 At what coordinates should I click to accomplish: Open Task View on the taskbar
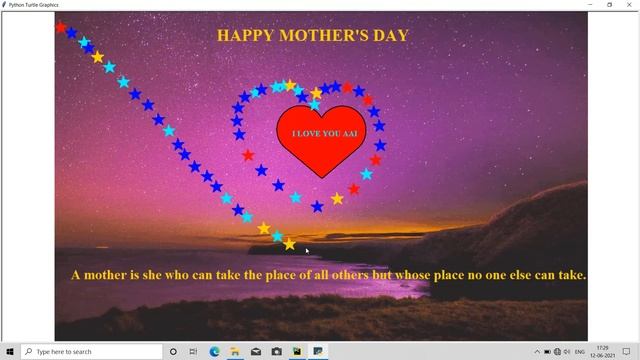193,351
